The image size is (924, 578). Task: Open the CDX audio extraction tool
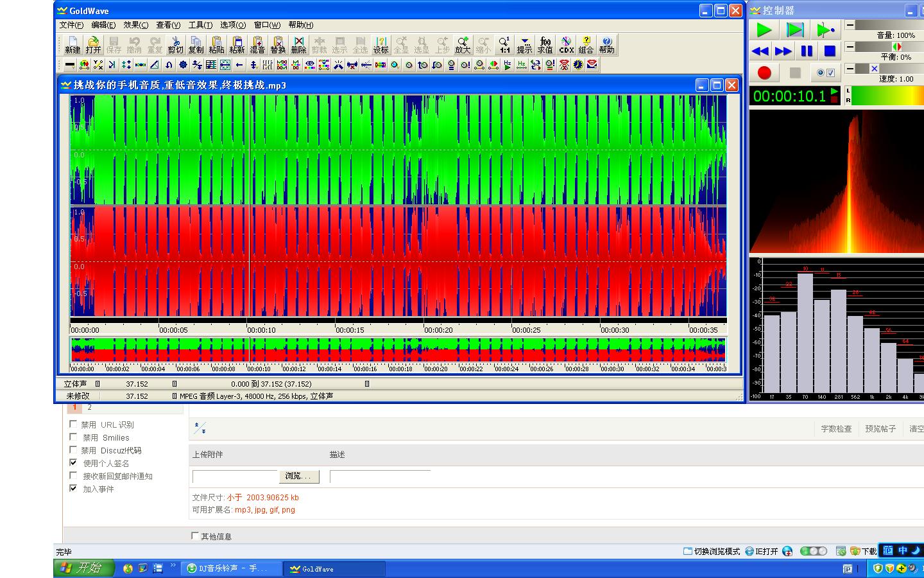point(566,45)
